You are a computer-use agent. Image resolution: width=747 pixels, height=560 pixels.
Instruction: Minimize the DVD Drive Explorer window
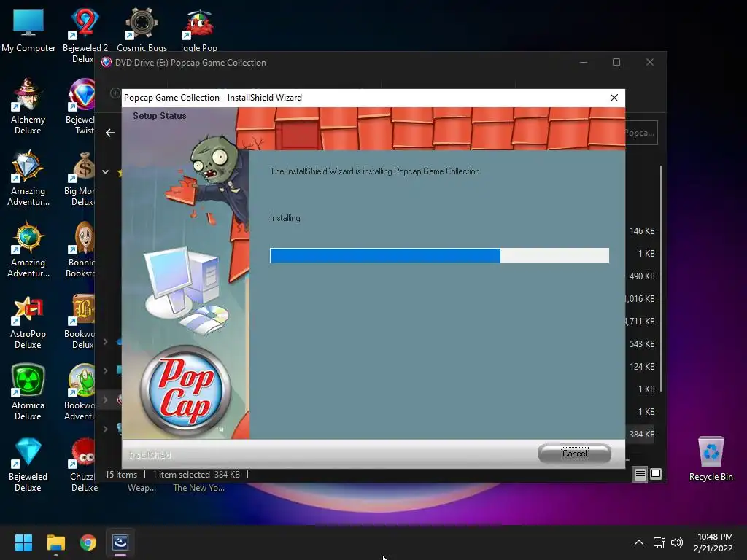pyautogui.click(x=583, y=63)
